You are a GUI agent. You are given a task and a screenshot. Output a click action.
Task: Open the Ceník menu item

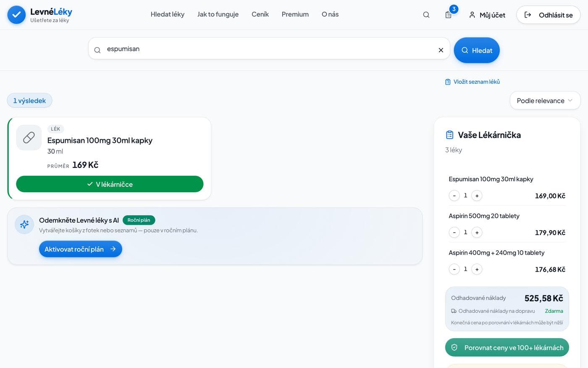click(260, 14)
